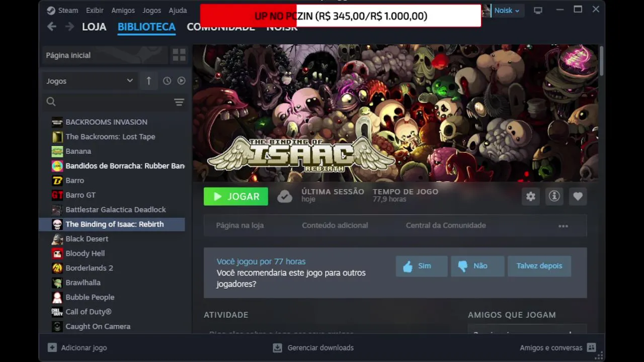Click the Banana game icon
Viewport: 644px width, 362px height.
coord(57,151)
